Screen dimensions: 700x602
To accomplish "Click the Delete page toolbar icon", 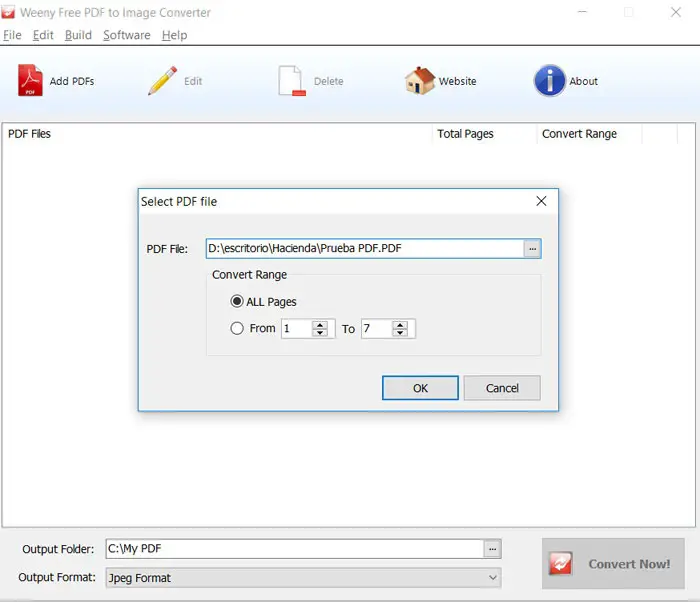I will coord(292,81).
